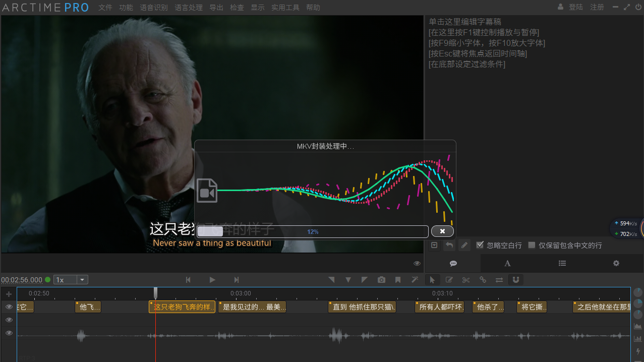Viewport: 644px width, 362px height.
Task: Open the 文件 menu
Action: (105, 8)
